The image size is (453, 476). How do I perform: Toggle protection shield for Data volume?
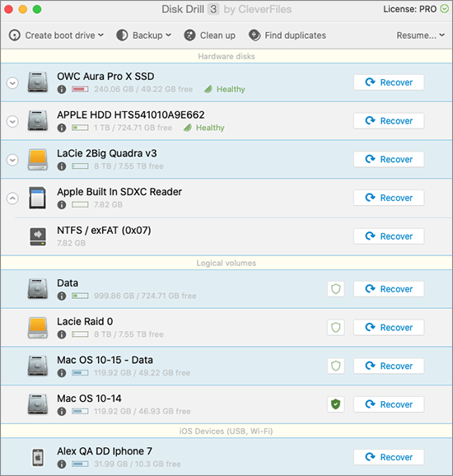point(336,289)
